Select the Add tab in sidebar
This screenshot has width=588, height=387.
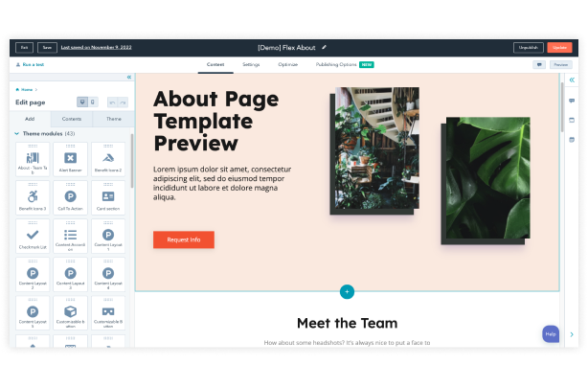[30, 119]
